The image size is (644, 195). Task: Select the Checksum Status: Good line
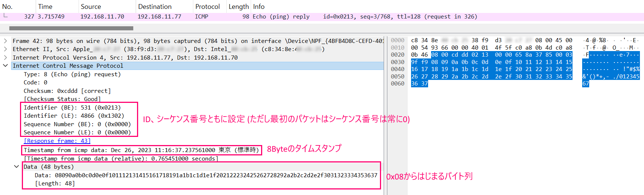point(62,99)
